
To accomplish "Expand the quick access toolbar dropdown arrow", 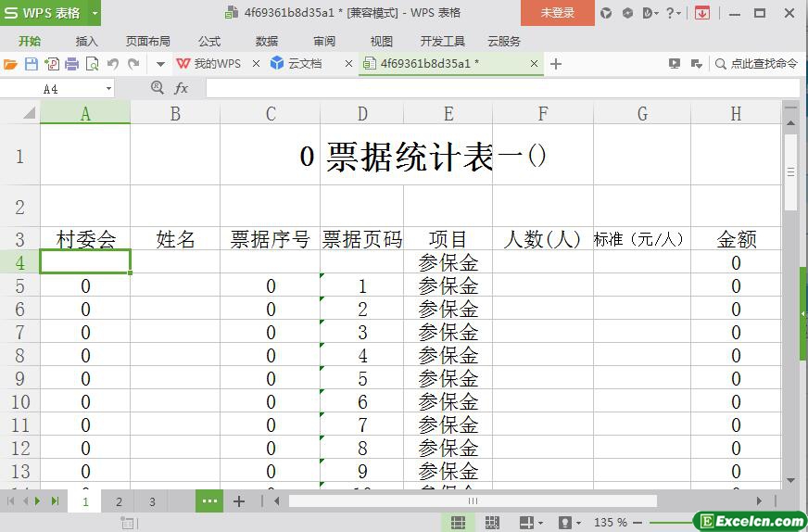I will click(x=160, y=64).
